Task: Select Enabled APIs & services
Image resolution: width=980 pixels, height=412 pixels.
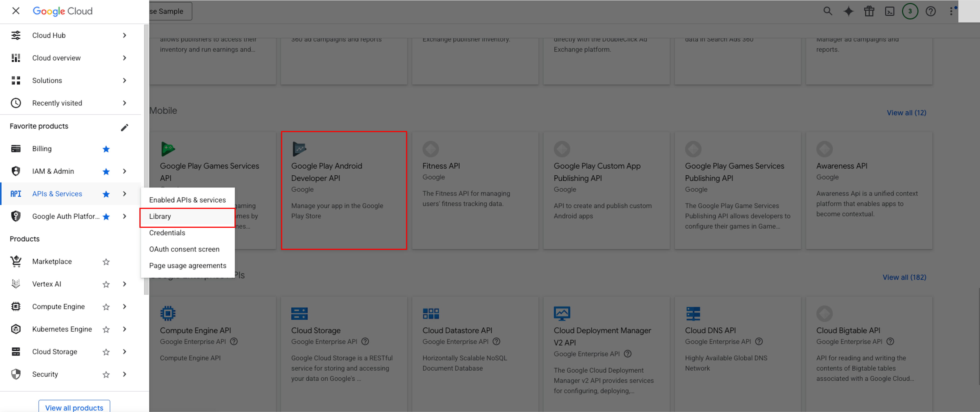Action: (x=188, y=200)
